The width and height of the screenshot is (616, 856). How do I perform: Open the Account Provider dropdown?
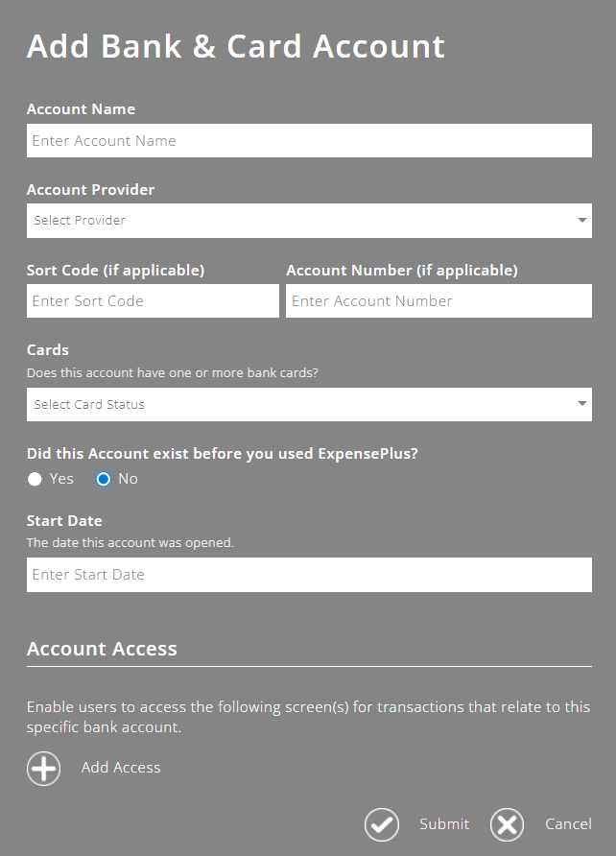[x=309, y=220]
